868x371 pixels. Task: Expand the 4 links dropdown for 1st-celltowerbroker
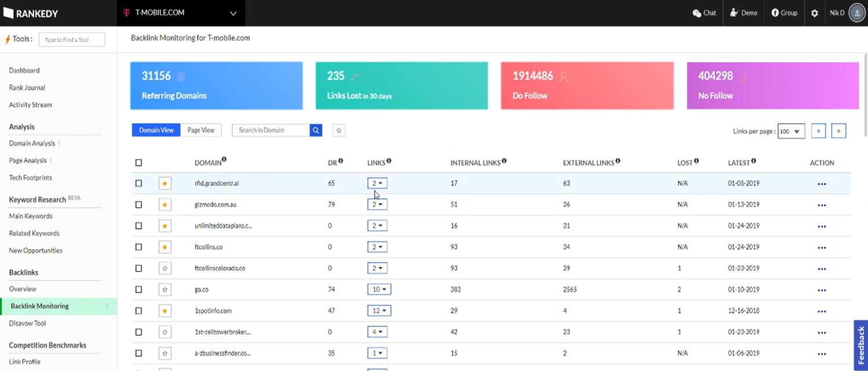pyautogui.click(x=377, y=332)
